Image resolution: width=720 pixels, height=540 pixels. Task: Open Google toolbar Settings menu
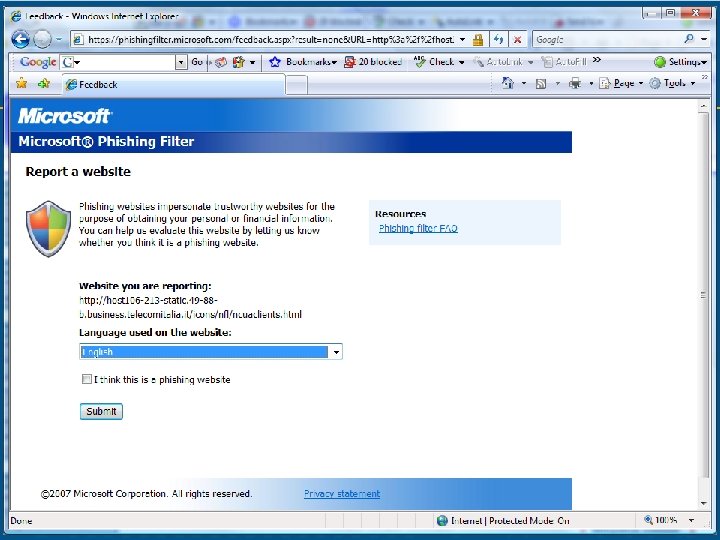point(681,62)
